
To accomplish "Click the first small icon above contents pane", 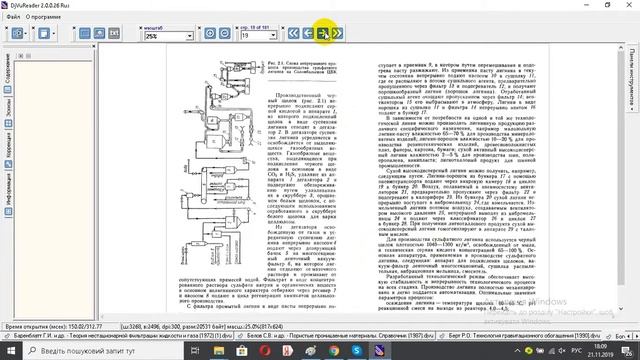I will tap(21, 56).
